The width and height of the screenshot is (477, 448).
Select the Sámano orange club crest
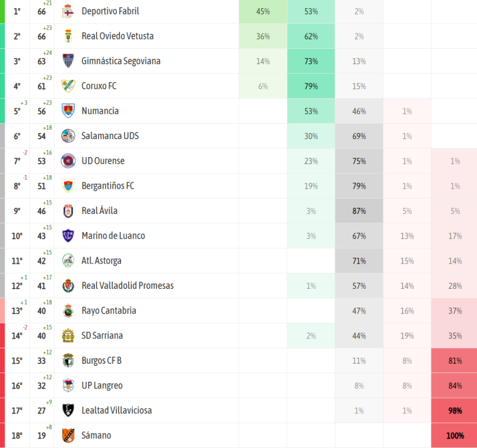point(67,435)
